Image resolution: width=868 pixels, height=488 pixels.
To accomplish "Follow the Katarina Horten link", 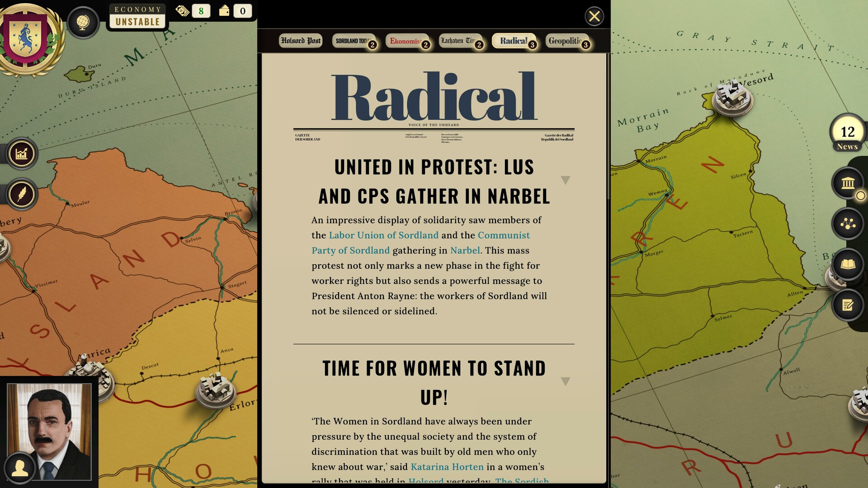I will [446, 467].
